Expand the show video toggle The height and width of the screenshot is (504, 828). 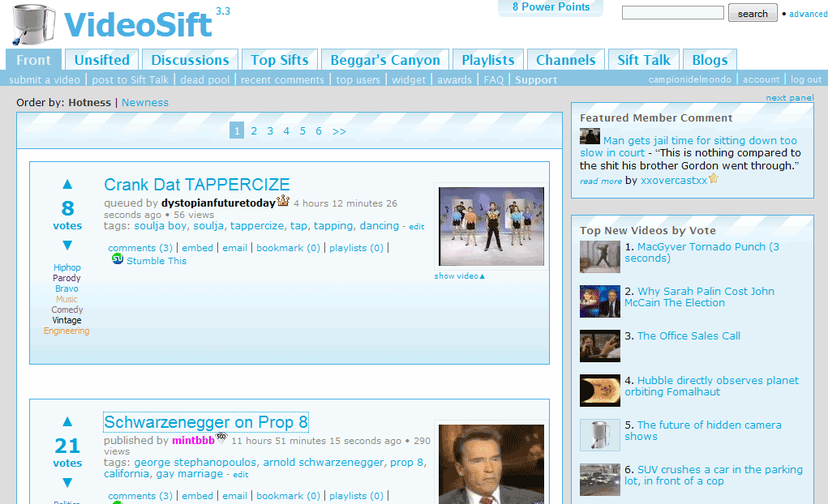pos(459,276)
